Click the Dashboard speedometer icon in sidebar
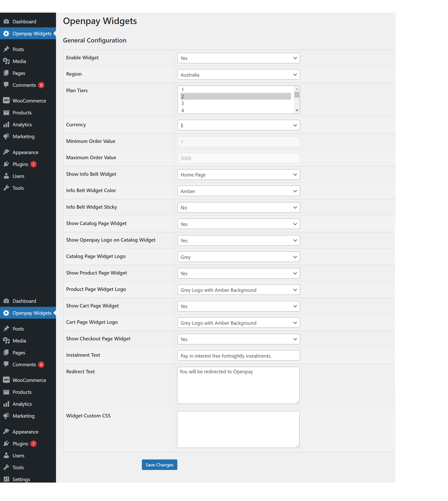The width and height of the screenshot is (448, 501). tap(6, 21)
